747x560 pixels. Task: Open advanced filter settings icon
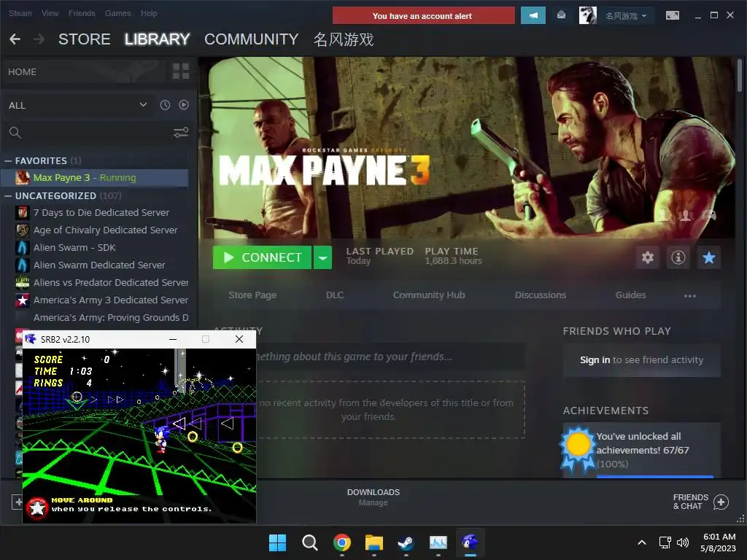tap(181, 133)
